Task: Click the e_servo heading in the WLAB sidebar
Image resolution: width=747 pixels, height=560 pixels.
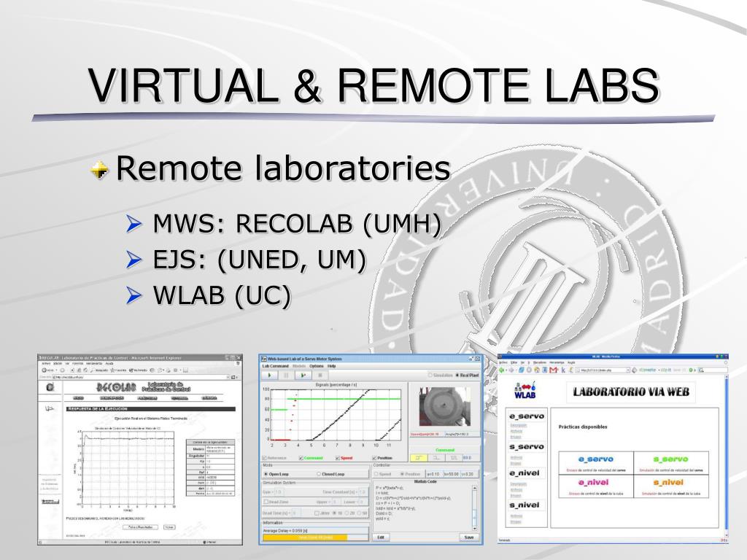Action: coord(527,416)
